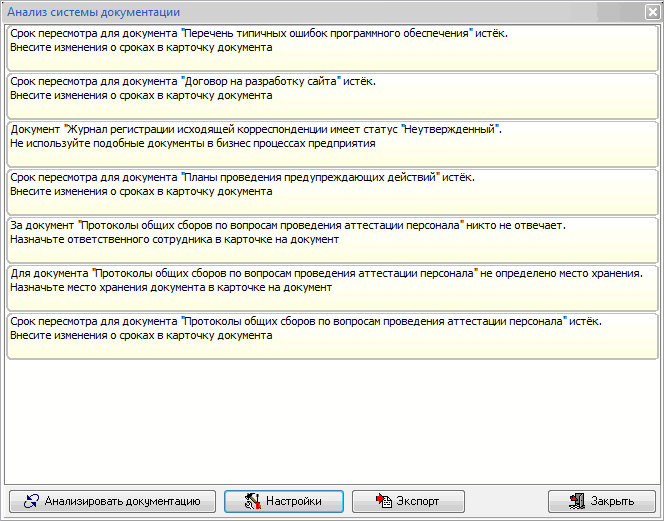This screenshot has width=664, height=521.
Task: Click the document export icon on Экспорт
Action: point(384,501)
